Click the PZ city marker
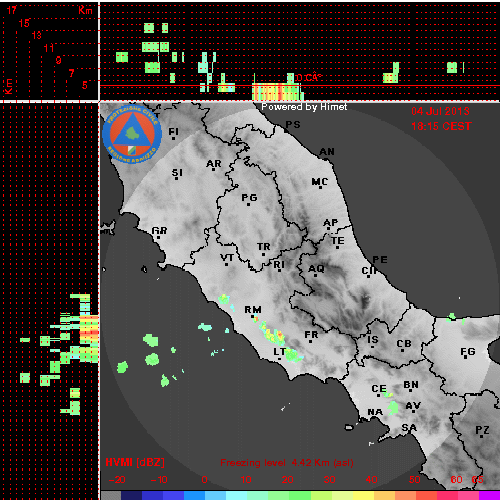500x500 pixels. (x=481, y=436)
